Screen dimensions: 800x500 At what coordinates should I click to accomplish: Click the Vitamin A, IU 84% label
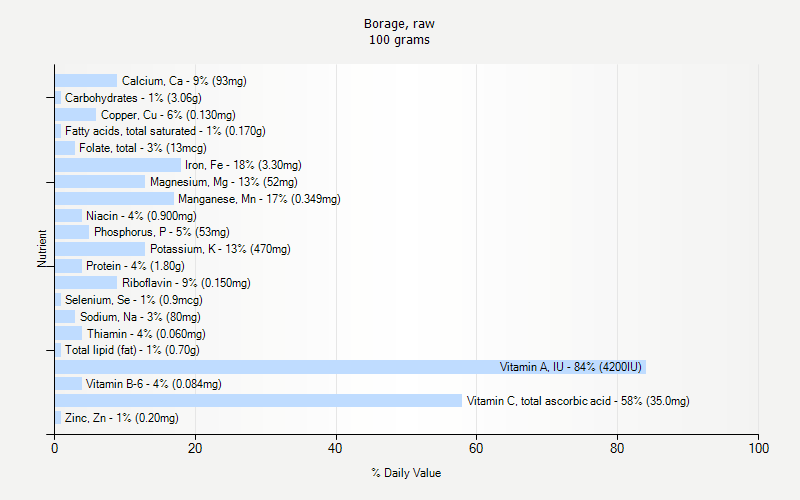(x=570, y=367)
